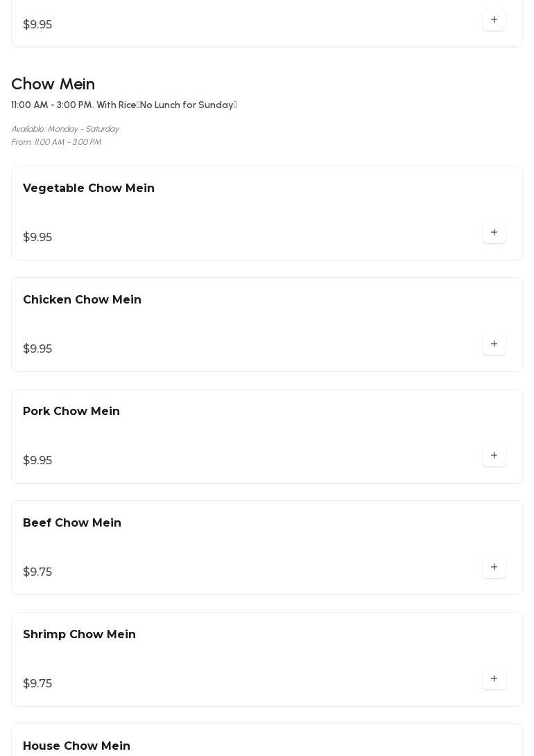The image size is (534, 756).
Task: Tap the plus icon for Shrimp Chow Mein
Action: (x=494, y=679)
